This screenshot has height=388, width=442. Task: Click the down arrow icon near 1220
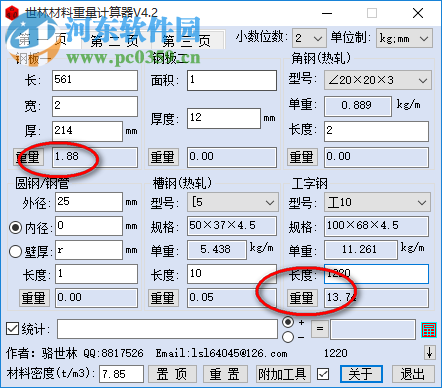[429, 352]
